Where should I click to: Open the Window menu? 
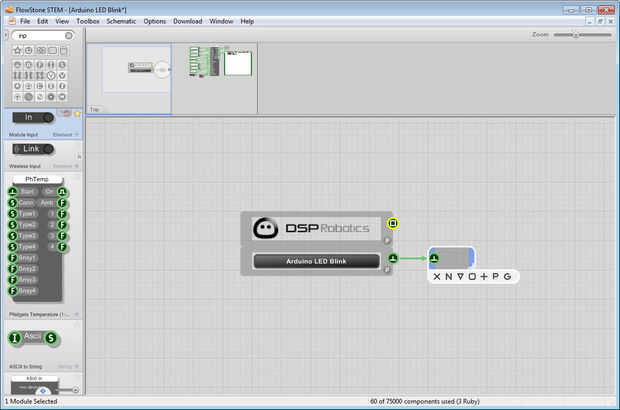click(221, 21)
